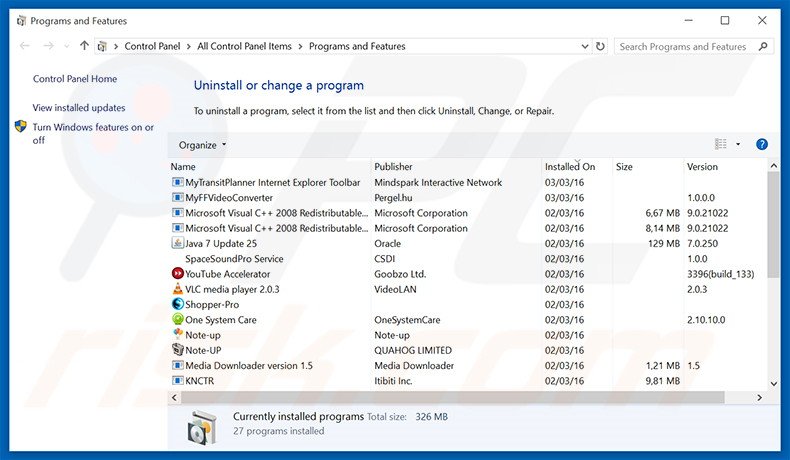Click the MyTransitPlanner Internet Explorer Toolbar program icon
Image resolution: width=790 pixels, height=460 pixels.
pos(177,182)
